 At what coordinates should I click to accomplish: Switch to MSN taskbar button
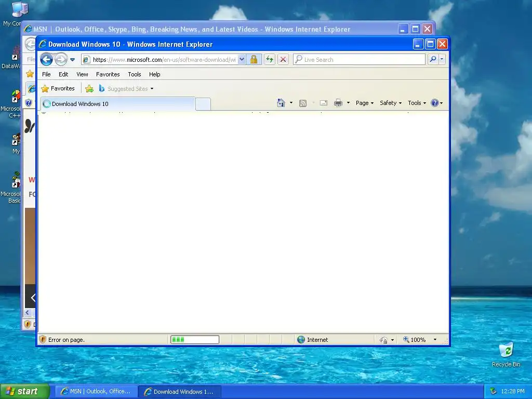[96, 392]
